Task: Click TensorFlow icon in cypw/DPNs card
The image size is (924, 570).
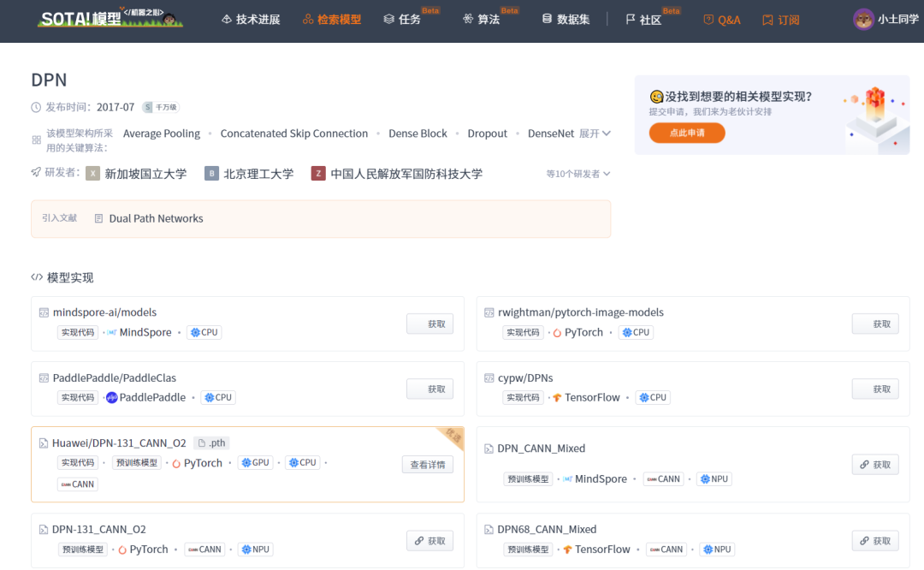Action: coord(557,397)
